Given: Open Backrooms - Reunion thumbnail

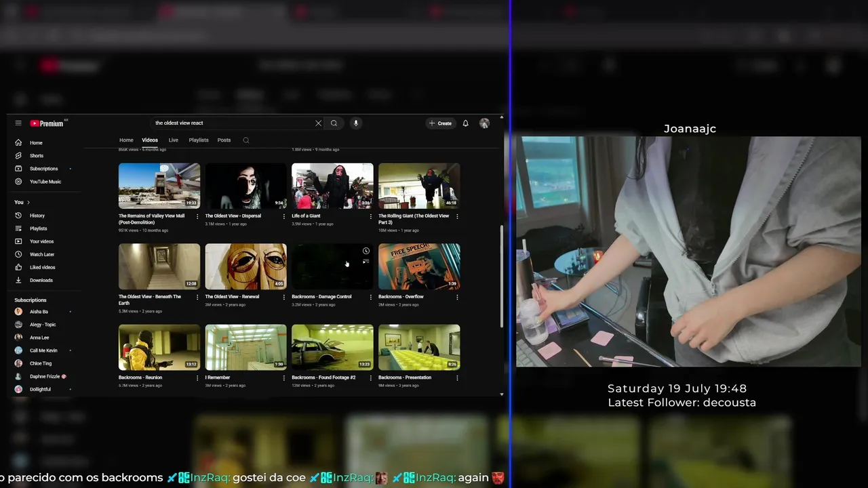Looking at the screenshot, I should (x=159, y=347).
